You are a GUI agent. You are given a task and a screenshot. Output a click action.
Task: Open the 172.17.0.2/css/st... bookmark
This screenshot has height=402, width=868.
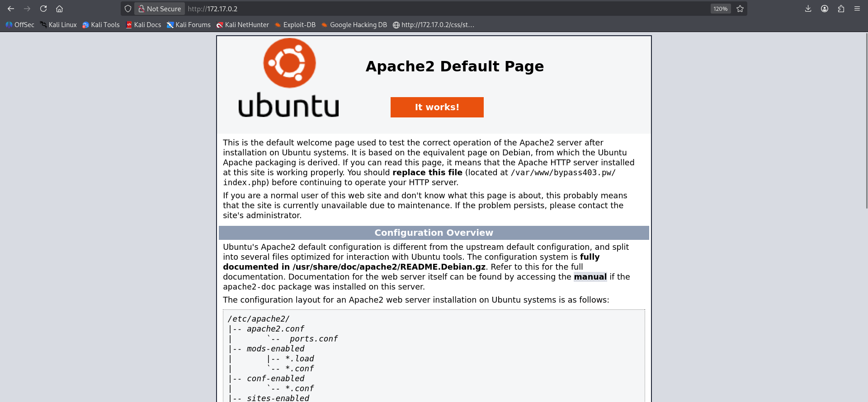[x=434, y=25]
